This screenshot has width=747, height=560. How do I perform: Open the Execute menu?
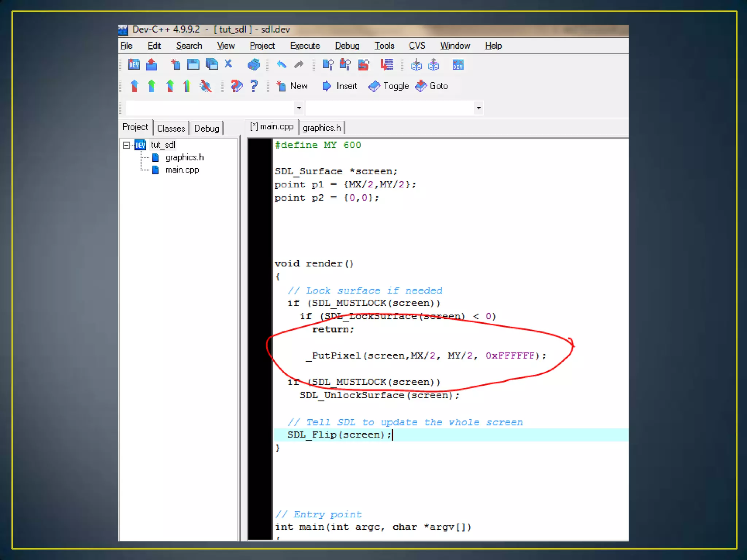point(305,46)
